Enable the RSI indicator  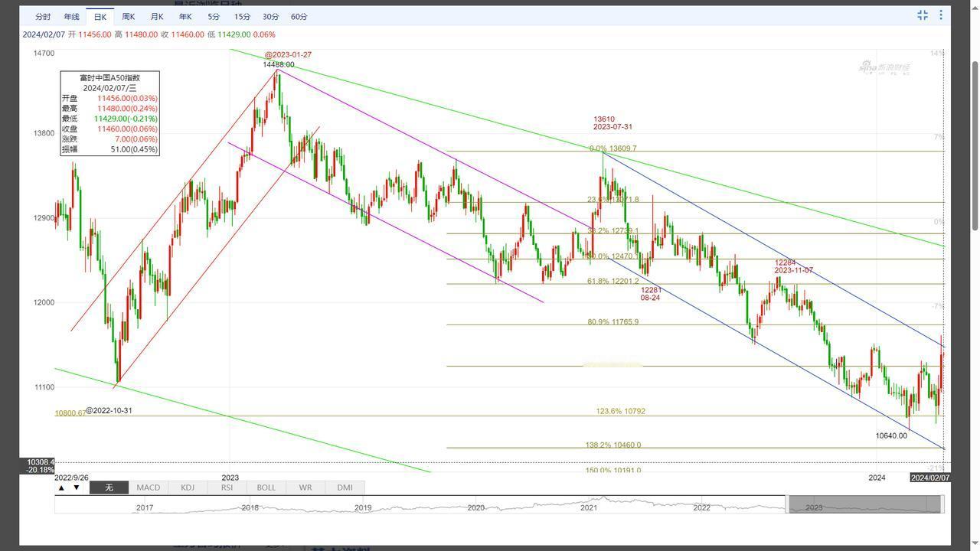coord(227,487)
